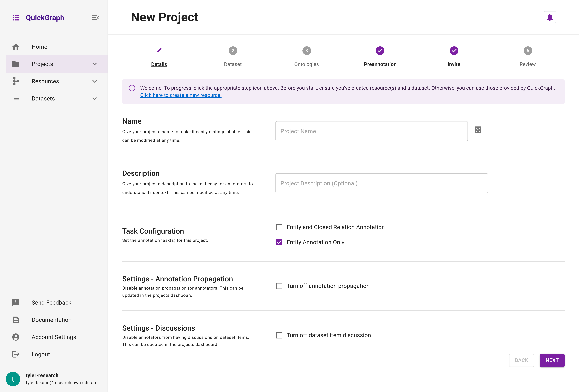Click the QuickGraph apps grid logo
Viewport: 579px width, 392px height.
coord(16,17)
